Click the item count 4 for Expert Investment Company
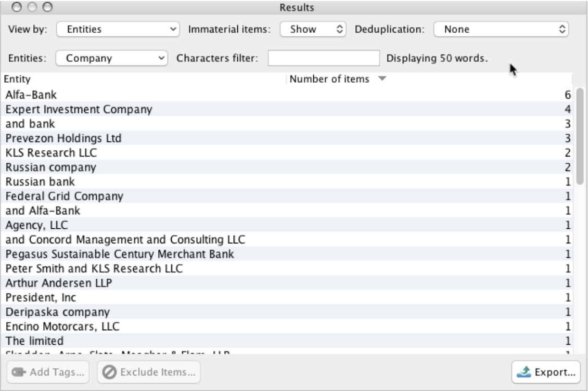Screen dimensions: 588x391 pos(568,109)
